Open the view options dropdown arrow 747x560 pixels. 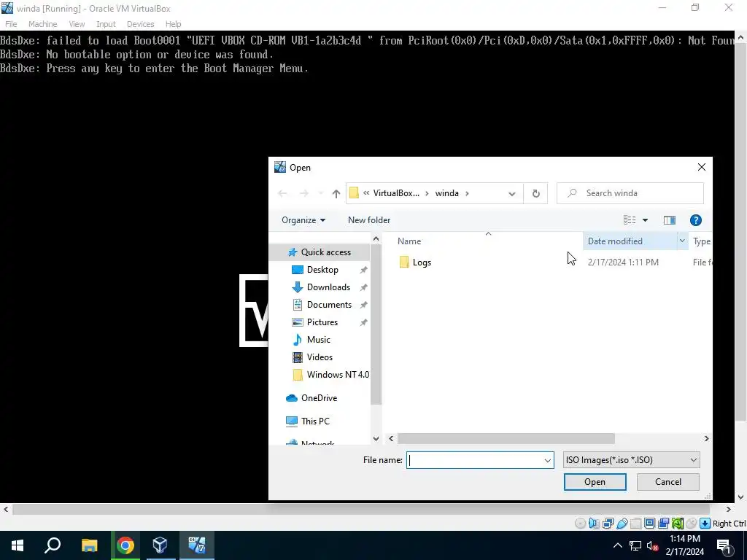click(645, 220)
